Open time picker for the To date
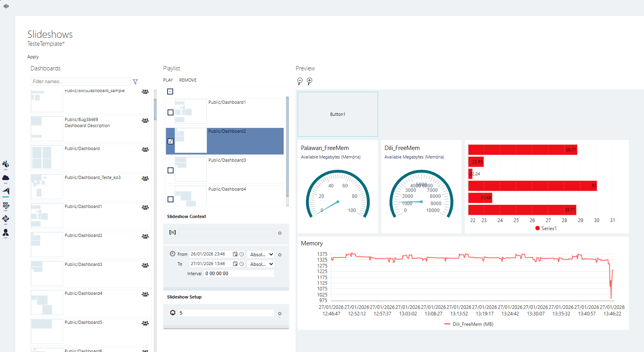This screenshot has height=352, width=644. pyautogui.click(x=241, y=264)
